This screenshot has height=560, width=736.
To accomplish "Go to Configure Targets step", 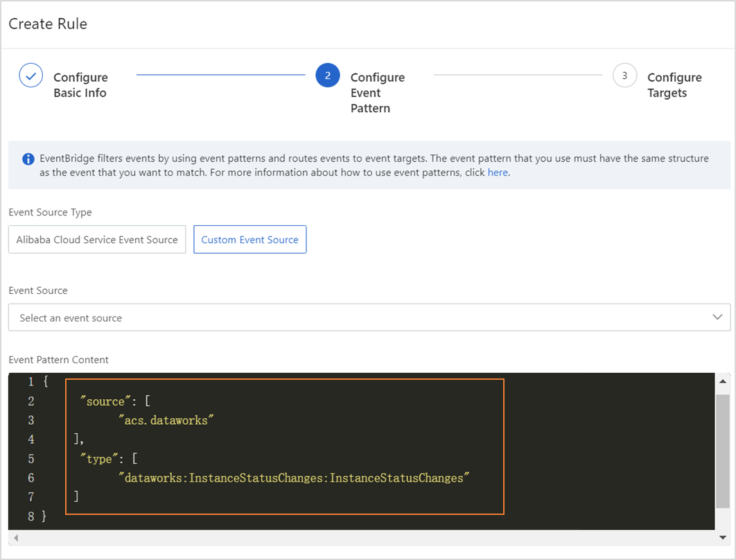I will (674, 85).
